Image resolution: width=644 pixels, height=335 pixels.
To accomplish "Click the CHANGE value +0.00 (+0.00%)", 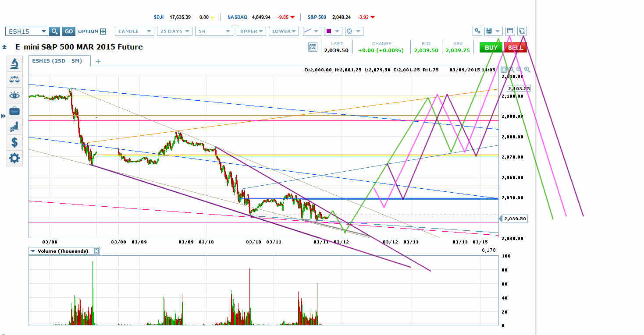I will coord(381,50).
